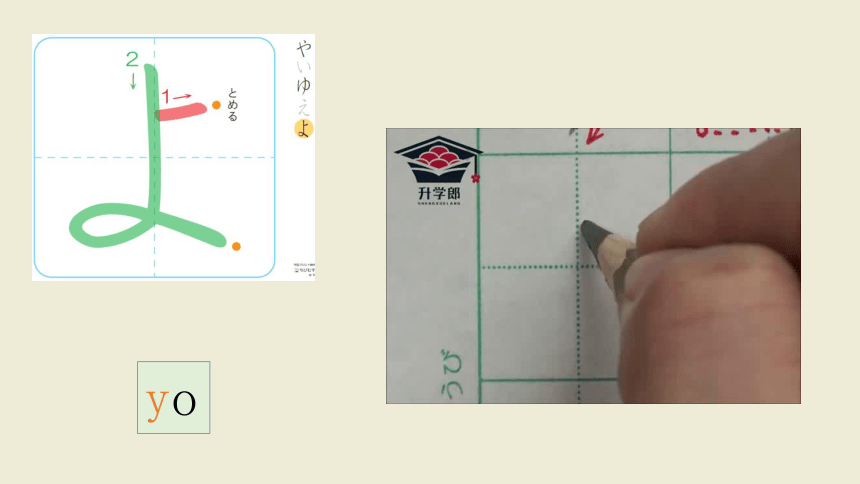Click the red rightward arrow beside 1
860x484 pixels.
point(182,96)
